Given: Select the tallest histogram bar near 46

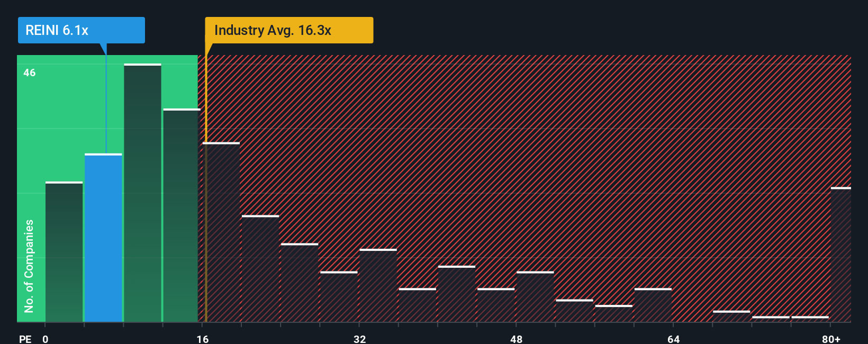Looking at the screenshot, I should (142, 193).
